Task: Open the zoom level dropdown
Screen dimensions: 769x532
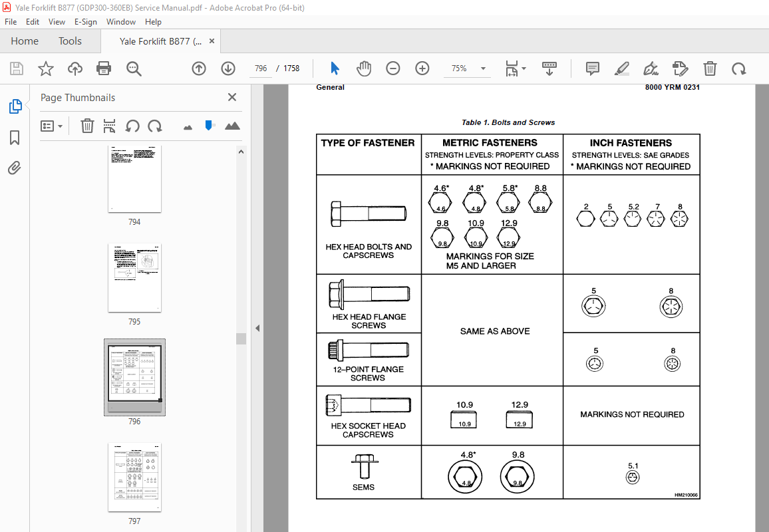Action: 483,68
